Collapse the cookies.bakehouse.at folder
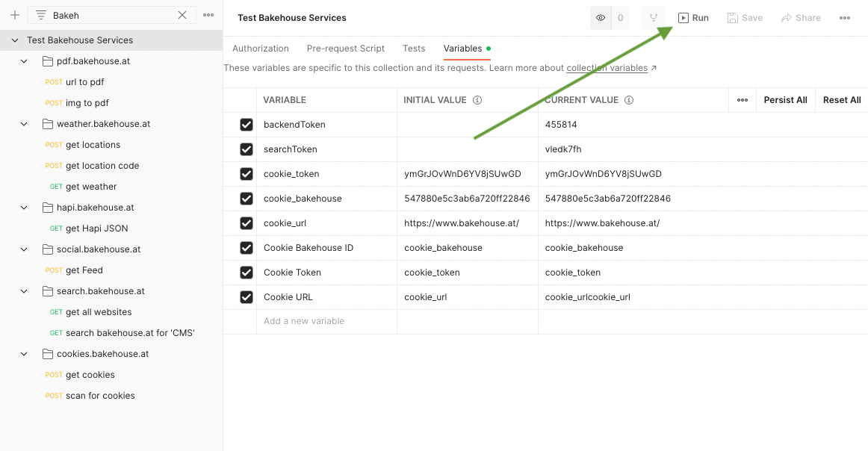Viewport: 868px width, 451px height. click(x=25, y=354)
